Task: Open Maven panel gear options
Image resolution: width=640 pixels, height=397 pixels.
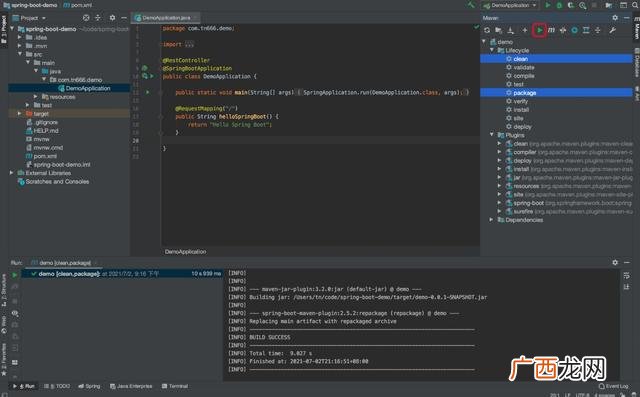Action: click(615, 18)
